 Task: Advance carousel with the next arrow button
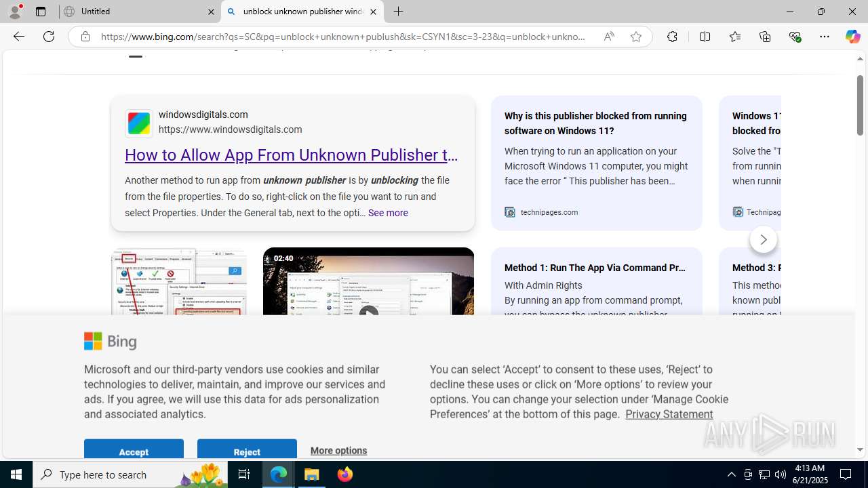(764, 239)
